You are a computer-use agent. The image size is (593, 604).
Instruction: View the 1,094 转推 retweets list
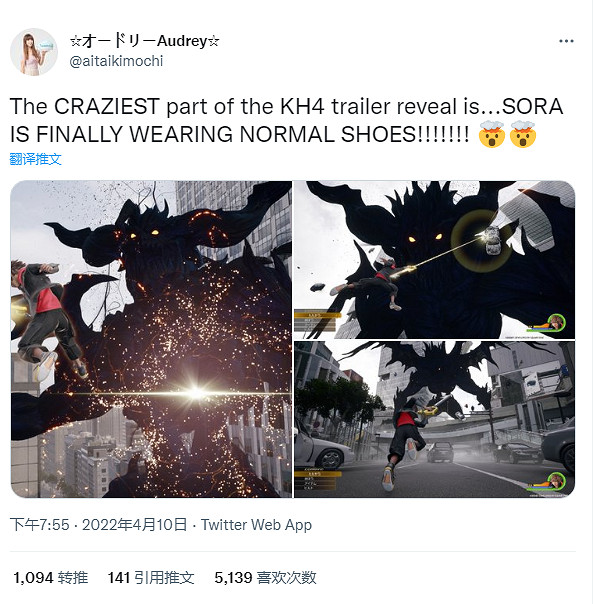click(x=50, y=578)
